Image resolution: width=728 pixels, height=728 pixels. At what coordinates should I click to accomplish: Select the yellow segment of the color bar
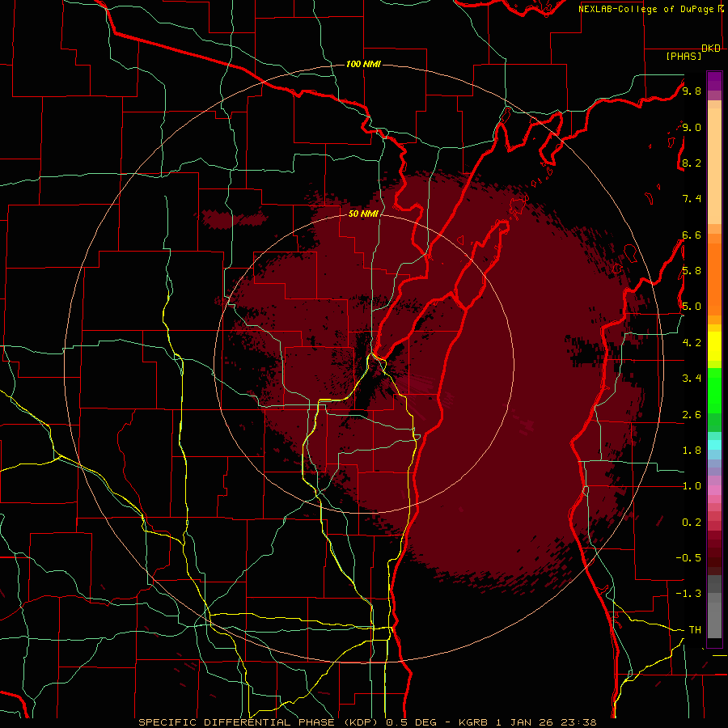(714, 346)
